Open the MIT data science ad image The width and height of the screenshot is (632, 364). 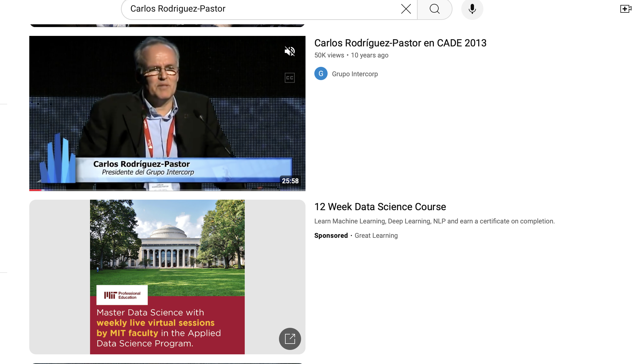point(167,249)
